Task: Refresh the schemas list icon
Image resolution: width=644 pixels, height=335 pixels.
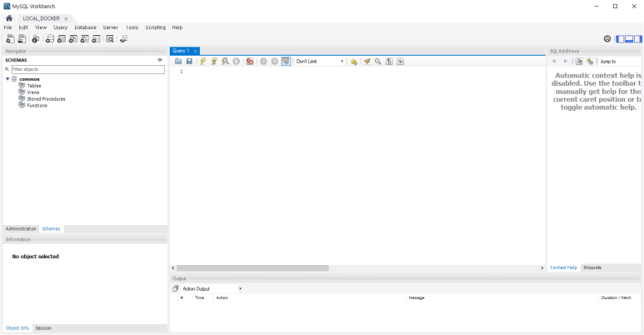Action: click(160, 60)
